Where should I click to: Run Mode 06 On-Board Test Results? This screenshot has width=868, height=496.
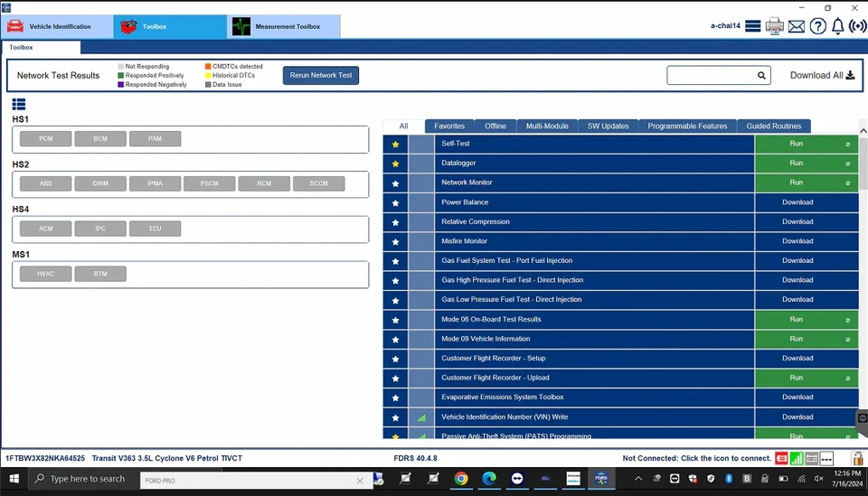(x=806, y=320)
